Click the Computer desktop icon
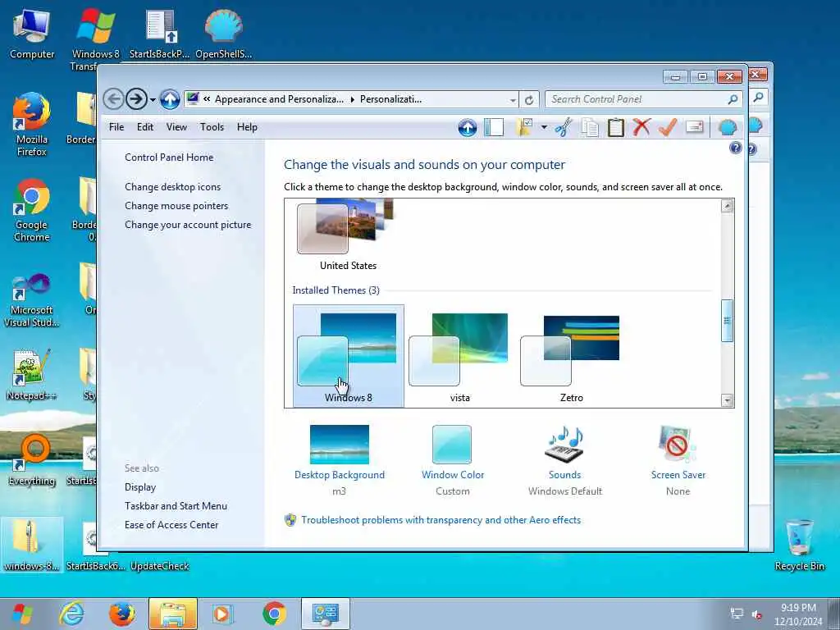The width and height of the screenshot is (840, 630). tap(32, 34)
